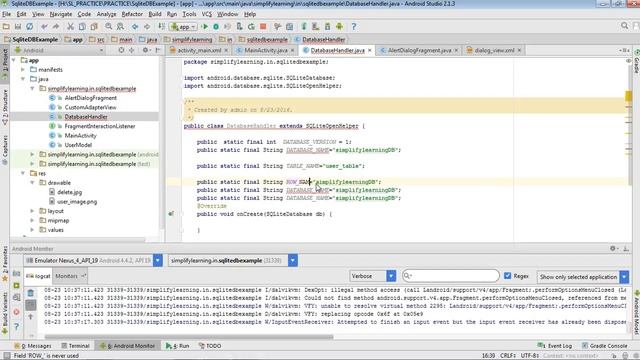Click the Back navigation arrow icon
Image resolution: width=640 pixels, height=360 pixels.
135,27
